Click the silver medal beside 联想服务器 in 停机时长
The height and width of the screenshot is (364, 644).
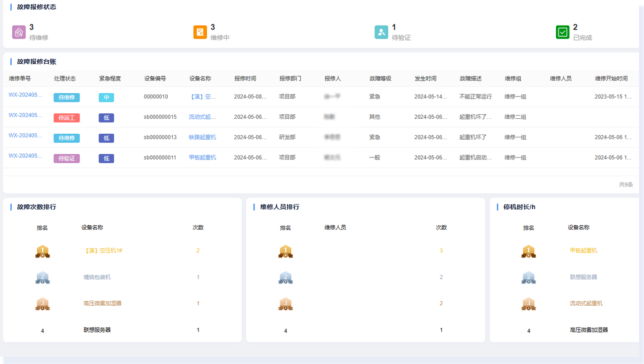(529, 278)
